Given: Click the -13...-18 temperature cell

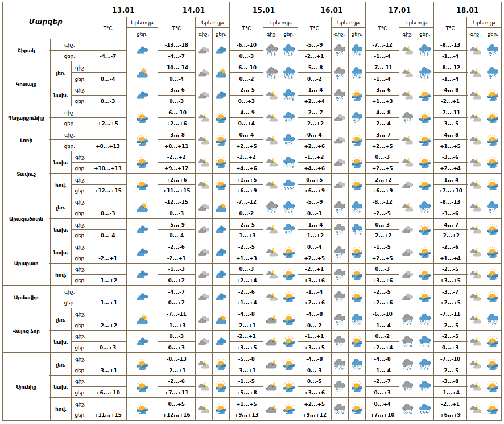Looking at the screenshot, I should click(x=176, y=44).
